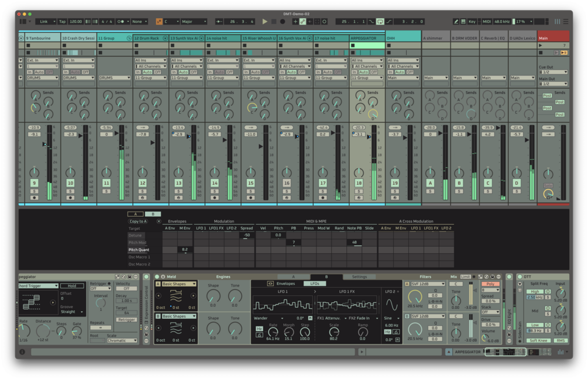The width and height of the screenshot is (588, 379).
Task: Arm track 9 Tambourine for recording
Action: pos(34,198)
